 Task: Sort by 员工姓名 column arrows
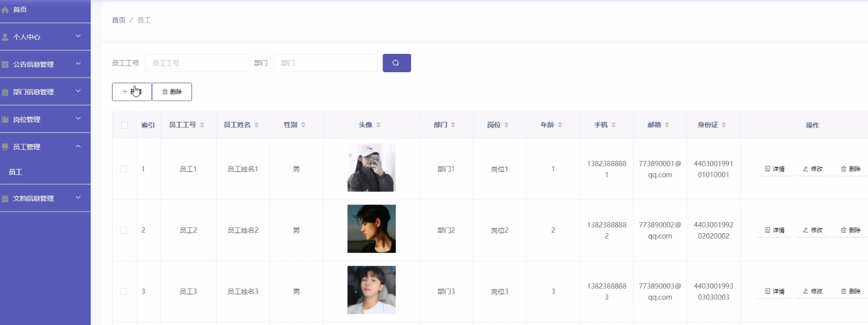coord(257,125)
